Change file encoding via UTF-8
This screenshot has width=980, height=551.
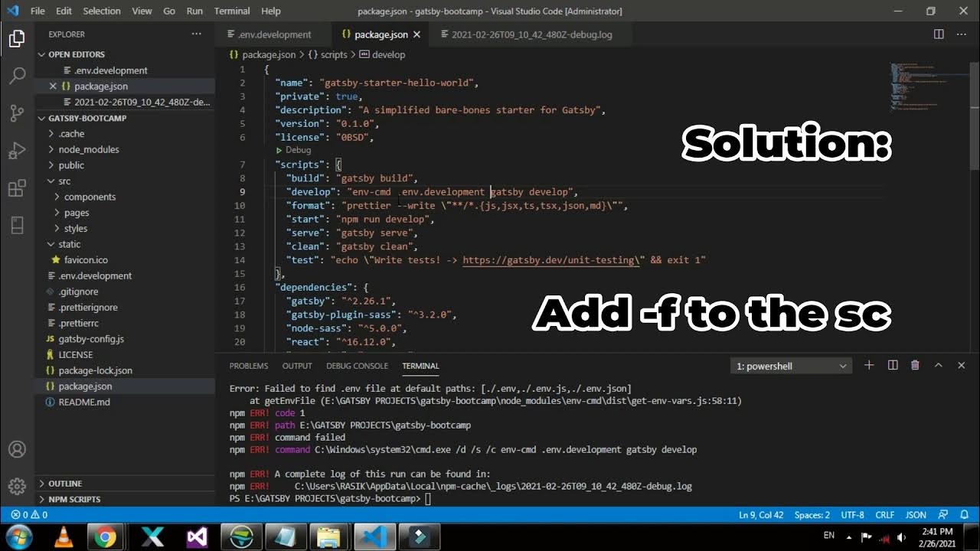point(853,515)
